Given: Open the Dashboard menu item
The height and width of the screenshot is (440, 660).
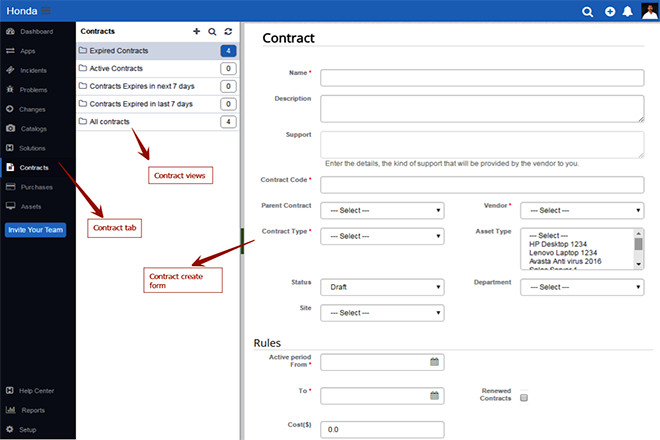Looking at the screenshot, I should pyautogui.click(x=38, y=32).
